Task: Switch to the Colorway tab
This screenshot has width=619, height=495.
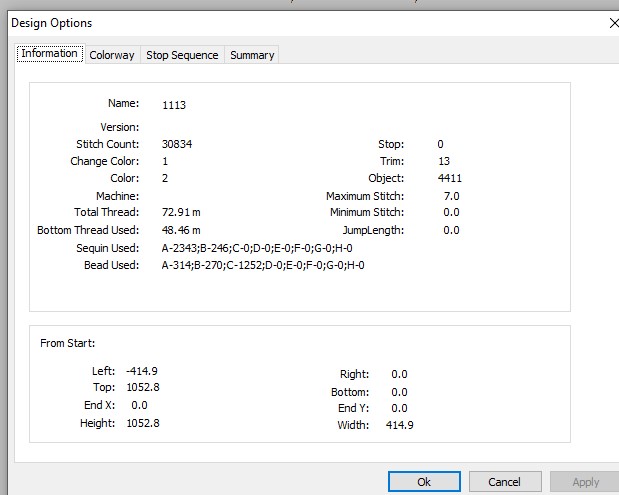Action: click(112, 55)
